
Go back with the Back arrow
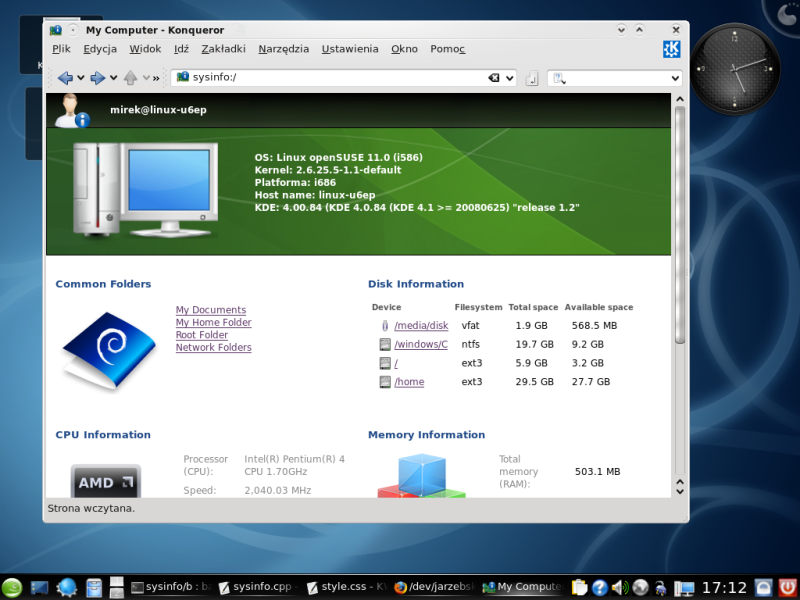pos(65,78)
